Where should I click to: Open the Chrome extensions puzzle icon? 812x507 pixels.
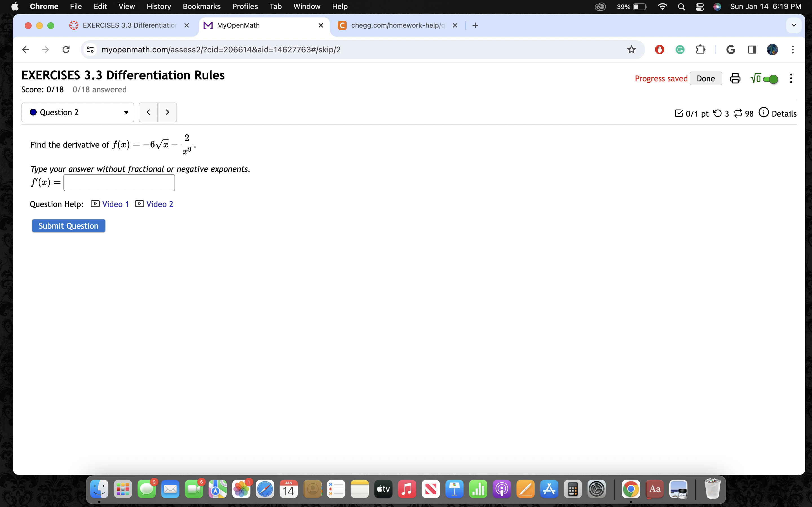[x=700, y=50]
